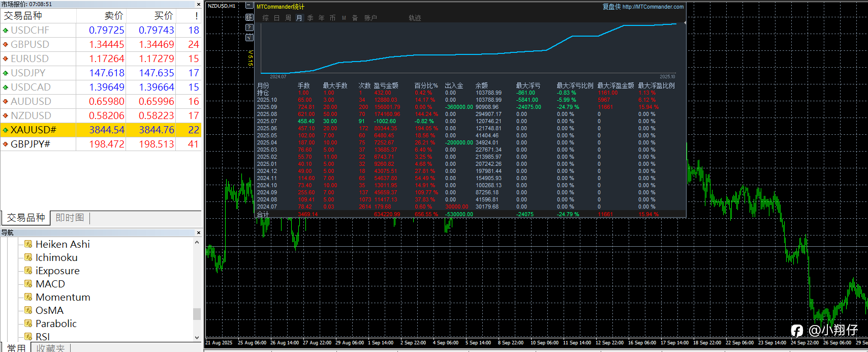
Task: Click the green arrow icon beside USDCHF
Action: 6,31
